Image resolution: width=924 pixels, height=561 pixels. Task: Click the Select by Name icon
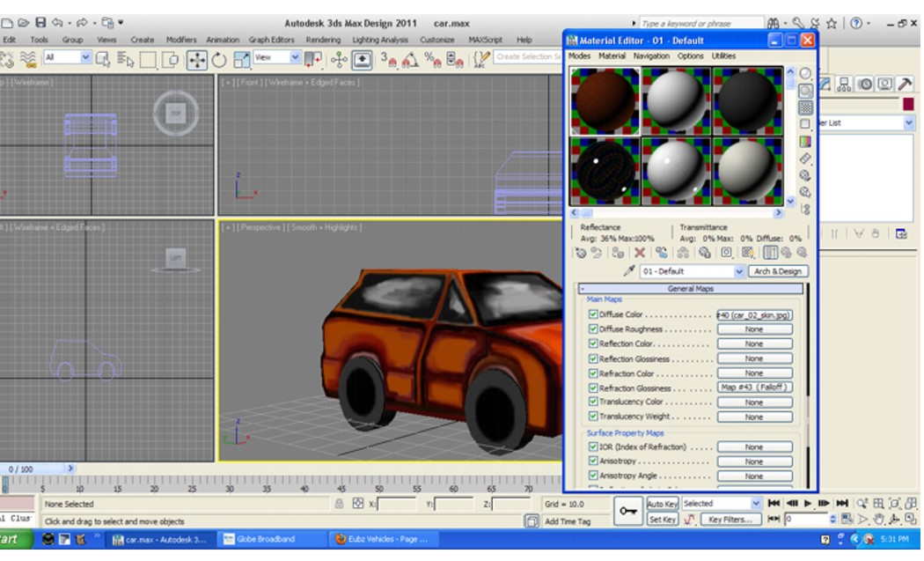(x=126, y=59)
